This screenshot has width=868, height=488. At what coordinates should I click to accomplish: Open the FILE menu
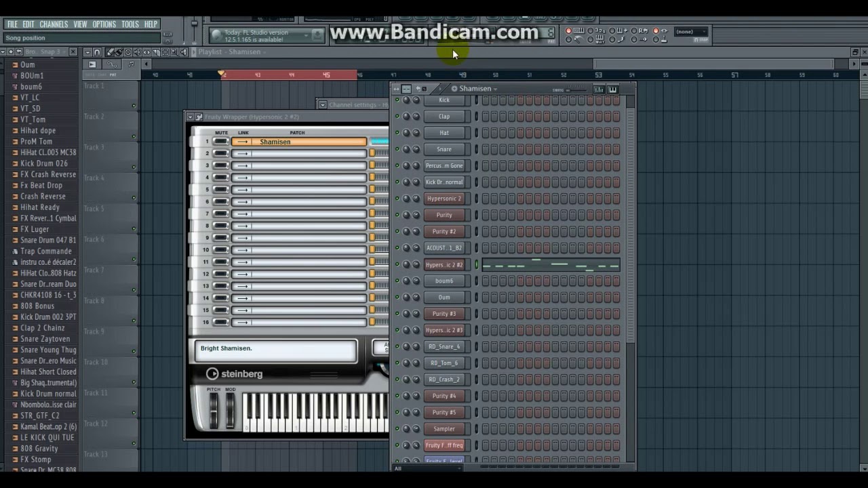click(x=12, y=24)
